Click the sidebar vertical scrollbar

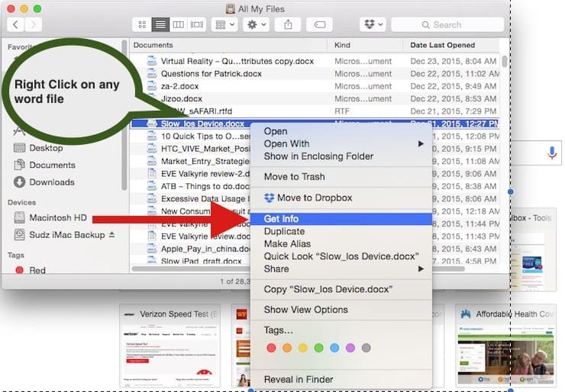pyautogui.click(x=124, y=115)
